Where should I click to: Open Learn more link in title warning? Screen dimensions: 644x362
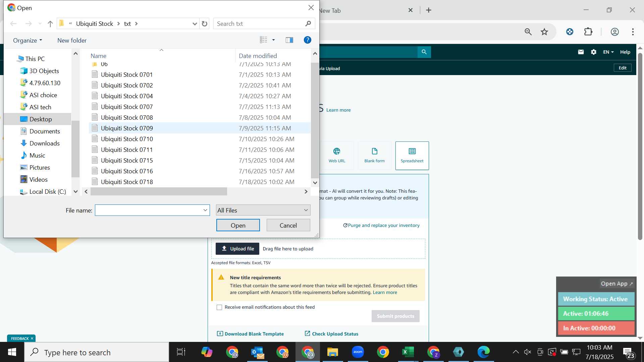point(385,292)
